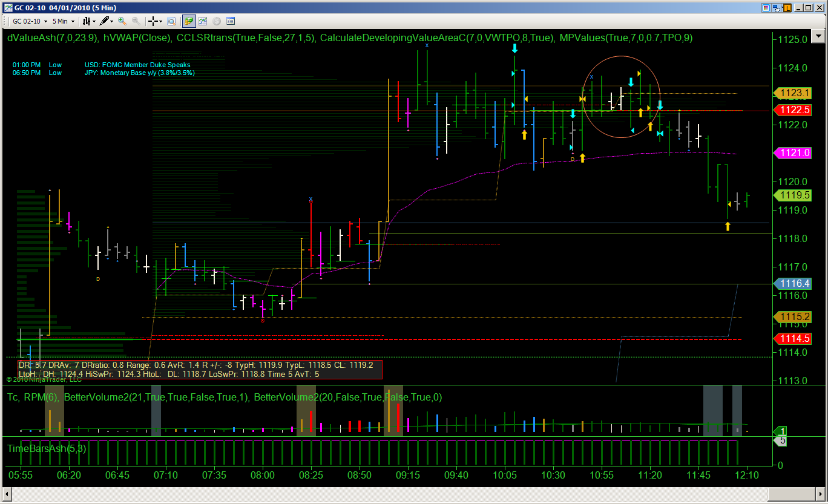The image size is (828, 504).
Task: Select the hVWAP(Close) indicator label
Action: tap(137, 38)
